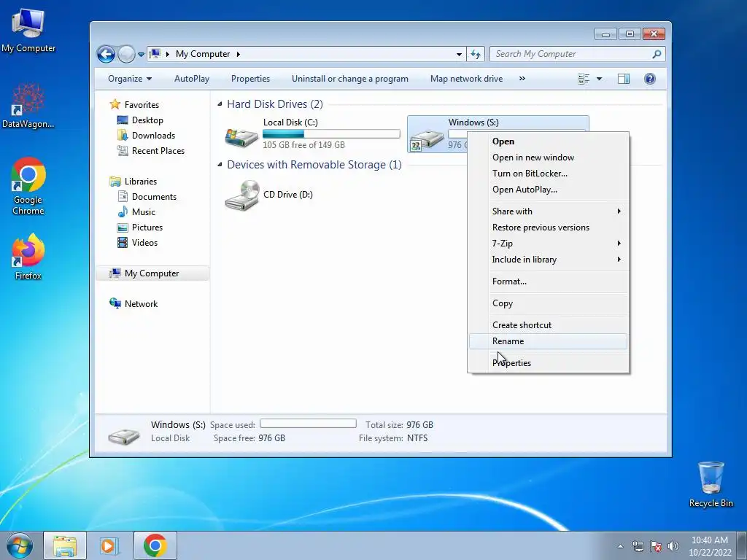Choose Restore previous versions
Screen dimensions: 747x560
point(548,227)
